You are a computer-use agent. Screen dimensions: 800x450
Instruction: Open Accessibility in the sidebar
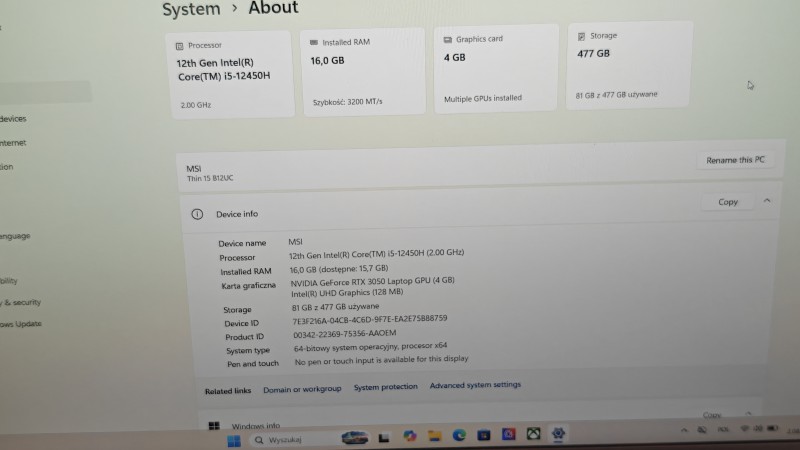pos(9,281)
